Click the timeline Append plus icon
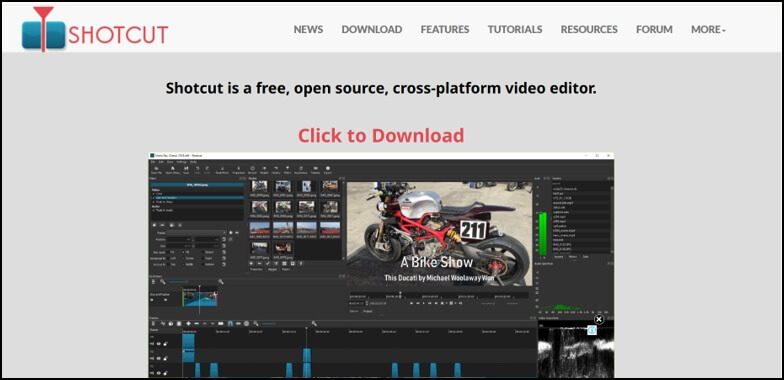The height and width of the screenshot is (380, 784). (x=188, y=324)
